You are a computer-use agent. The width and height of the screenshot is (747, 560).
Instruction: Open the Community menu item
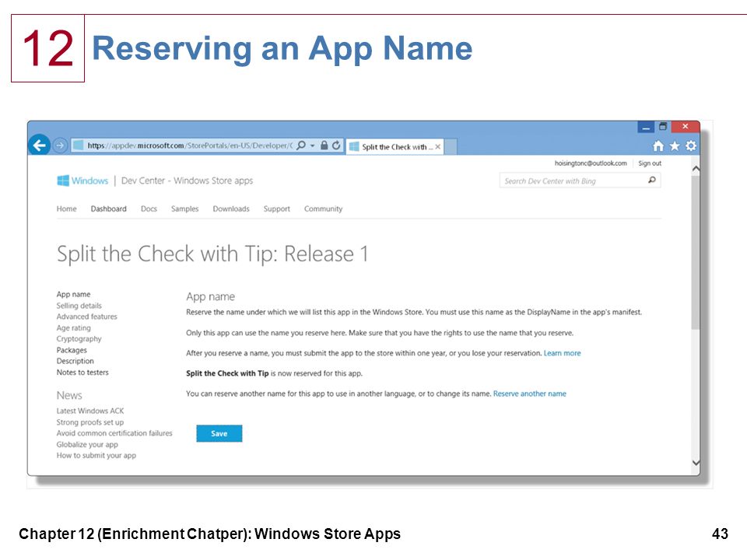pos(324,208)
